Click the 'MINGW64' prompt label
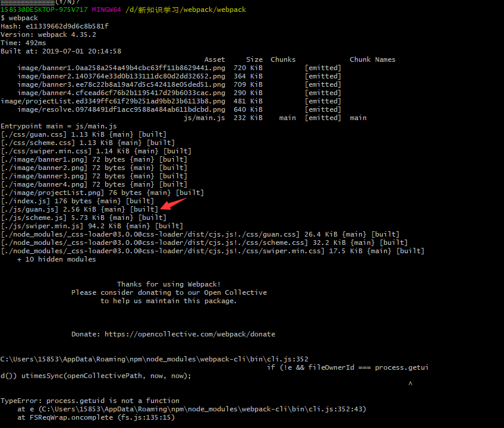Image resolution: width=504 pixels, height=428 pixels. (x=106, y=10)
